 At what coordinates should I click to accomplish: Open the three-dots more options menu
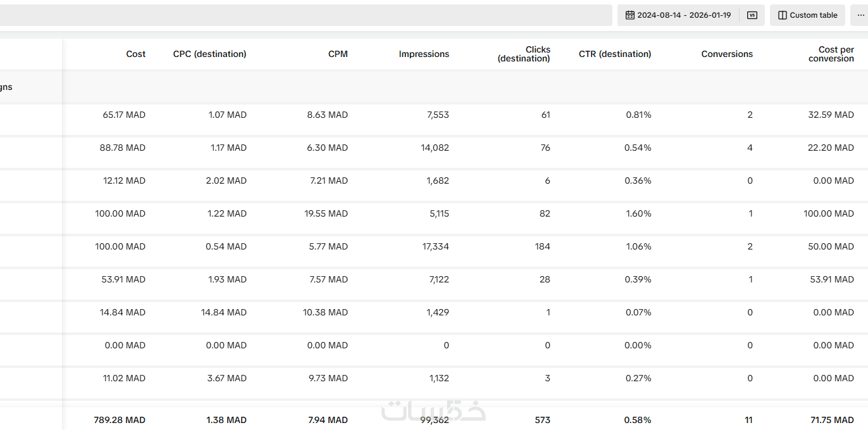[860, 15]
